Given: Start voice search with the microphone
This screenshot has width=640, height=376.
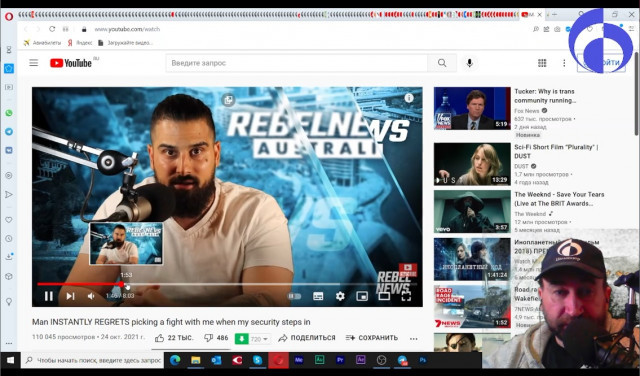Looking at the screenshot, I should pos(469,63).
